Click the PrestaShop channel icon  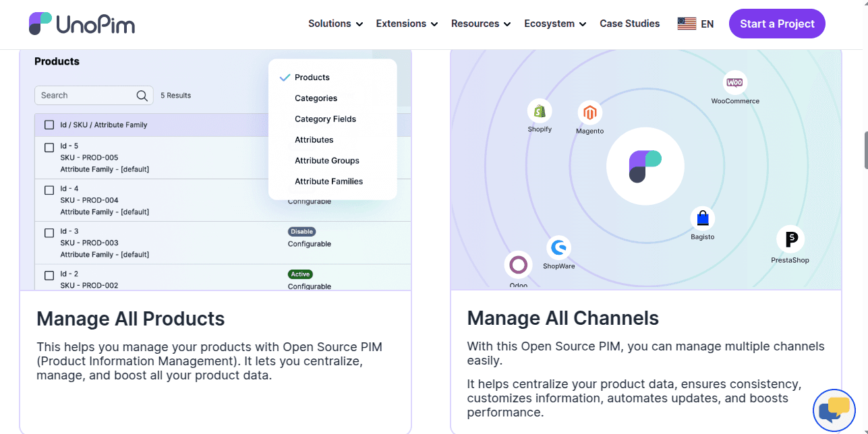coord(790,239)
